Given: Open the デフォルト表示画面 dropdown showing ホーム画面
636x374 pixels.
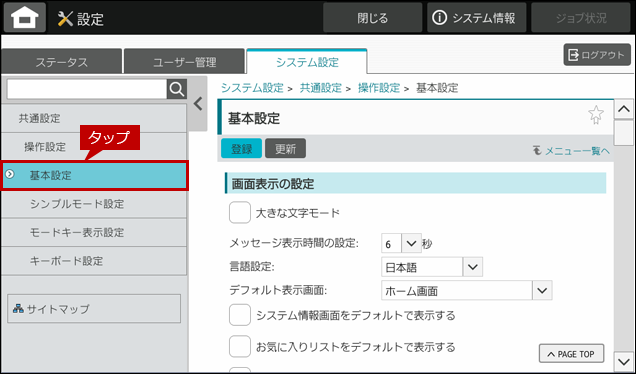Looking at the screenshot, I should point(467,290).
